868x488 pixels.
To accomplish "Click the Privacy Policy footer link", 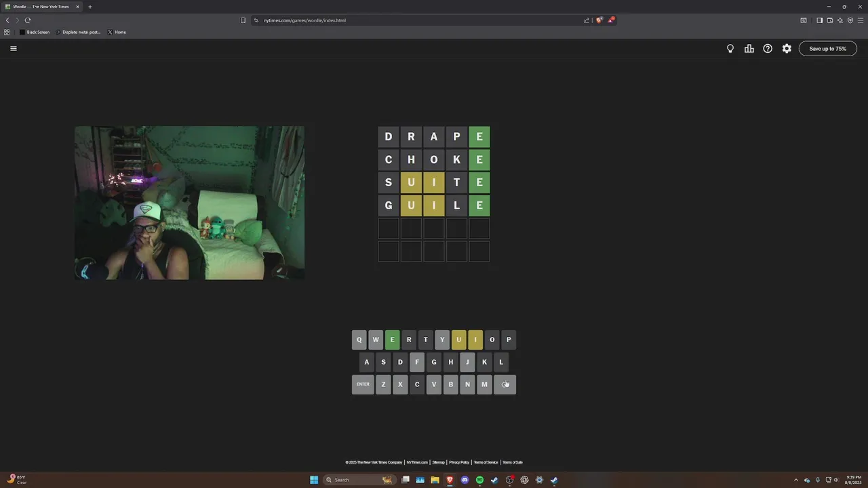I will (x=459, y=462).
